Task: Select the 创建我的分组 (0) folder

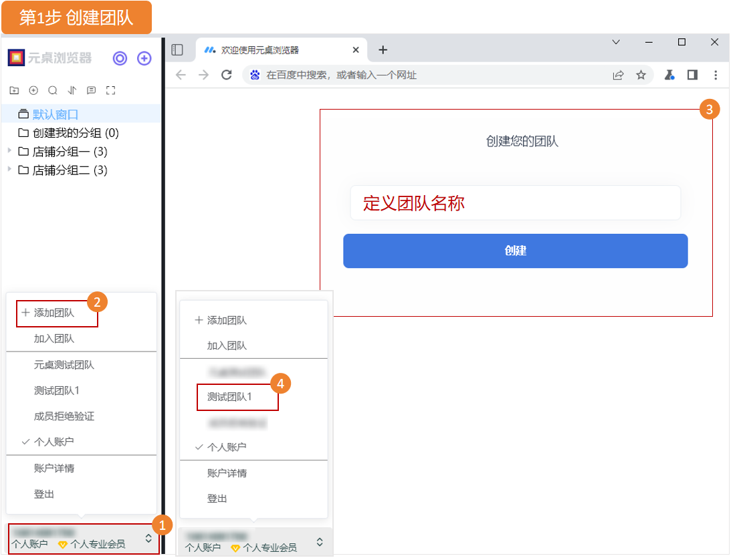Action: pyautogui.click(x=68, y=133)
